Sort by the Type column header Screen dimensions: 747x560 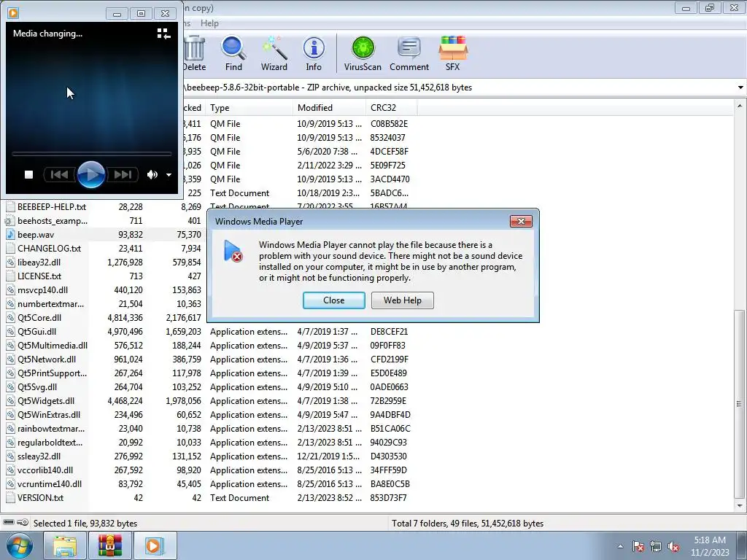point(249,108)
